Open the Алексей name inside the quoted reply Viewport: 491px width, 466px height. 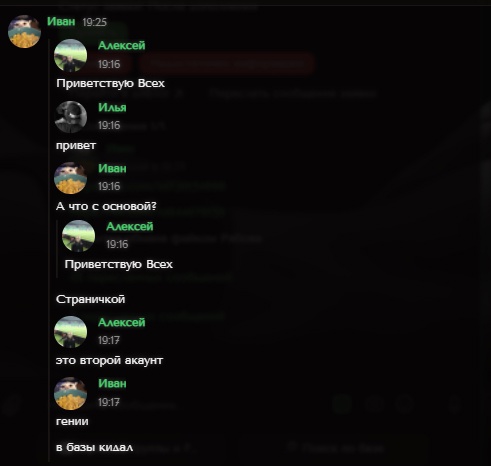tap(130, 226)
